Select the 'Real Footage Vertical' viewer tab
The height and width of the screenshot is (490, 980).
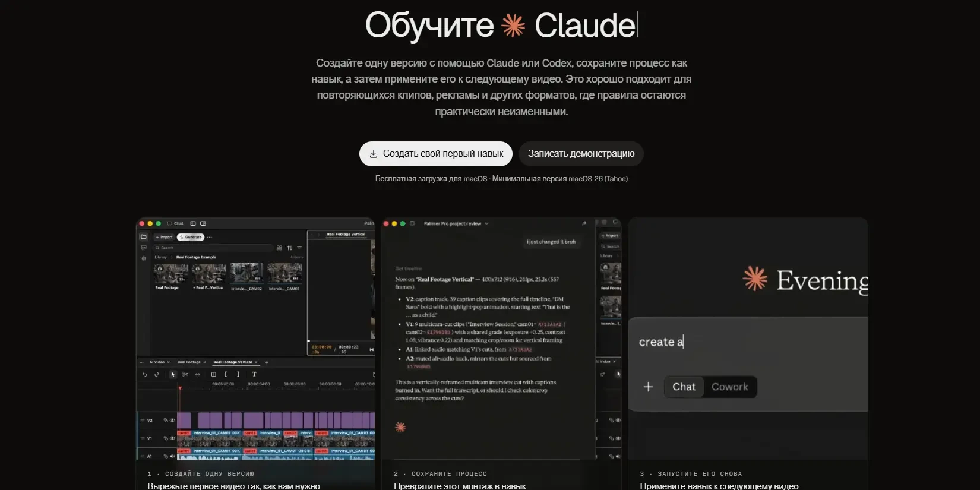click(346, 235)
